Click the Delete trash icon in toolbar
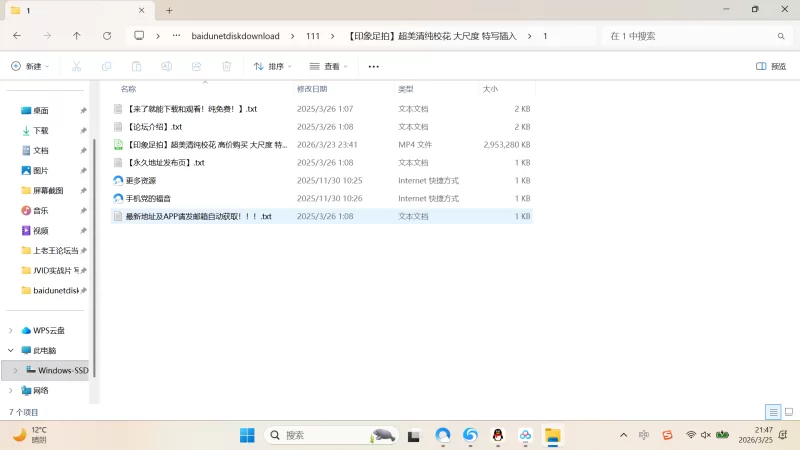Screen dimensions: 800x450 (227, 66)
